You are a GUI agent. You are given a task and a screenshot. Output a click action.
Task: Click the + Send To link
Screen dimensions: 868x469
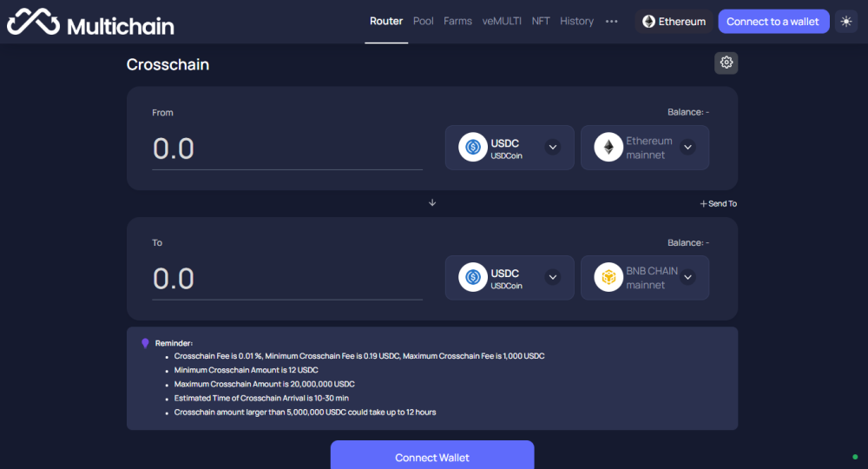coord(718,204)
